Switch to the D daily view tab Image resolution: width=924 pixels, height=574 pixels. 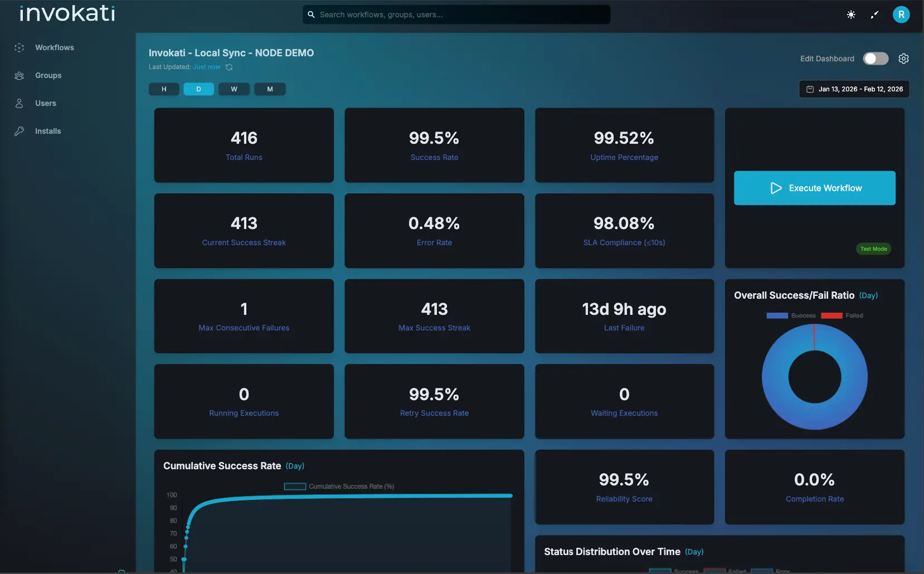[198, 89]
